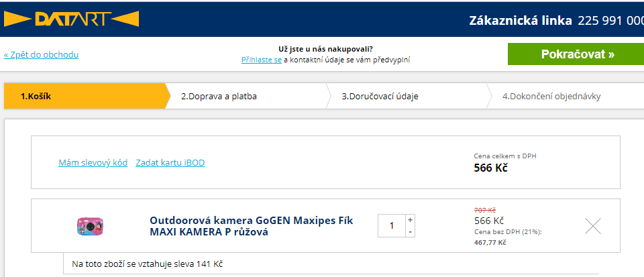This screenshot has width=644, height=277.
Task: Click the item price 566 Kč in product row
Action: pos(489,221)
